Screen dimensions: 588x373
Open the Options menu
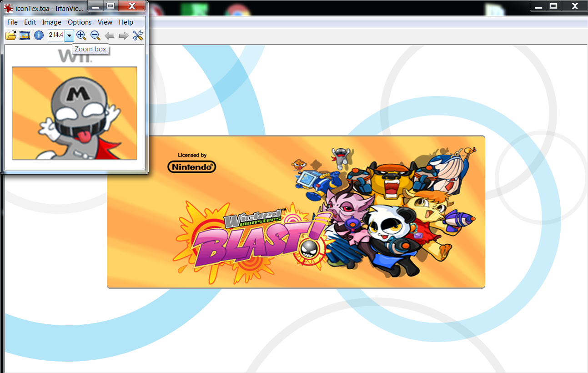(x=80, y=22)
